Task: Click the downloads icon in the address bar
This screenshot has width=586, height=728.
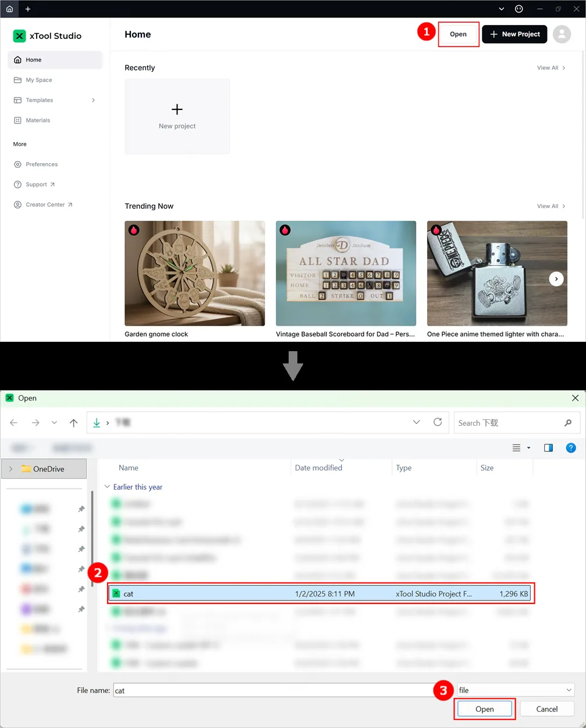Action: [x=97, y=422]
